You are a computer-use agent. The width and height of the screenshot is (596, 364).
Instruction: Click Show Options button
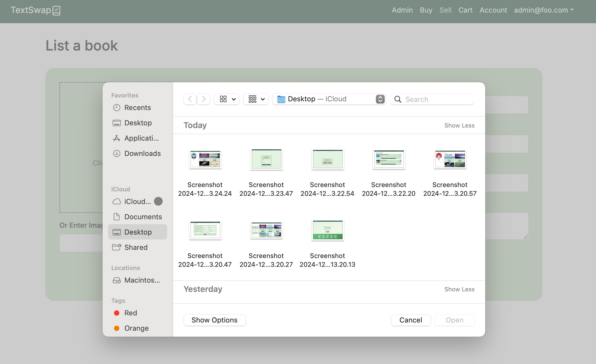tap(214, 320)
